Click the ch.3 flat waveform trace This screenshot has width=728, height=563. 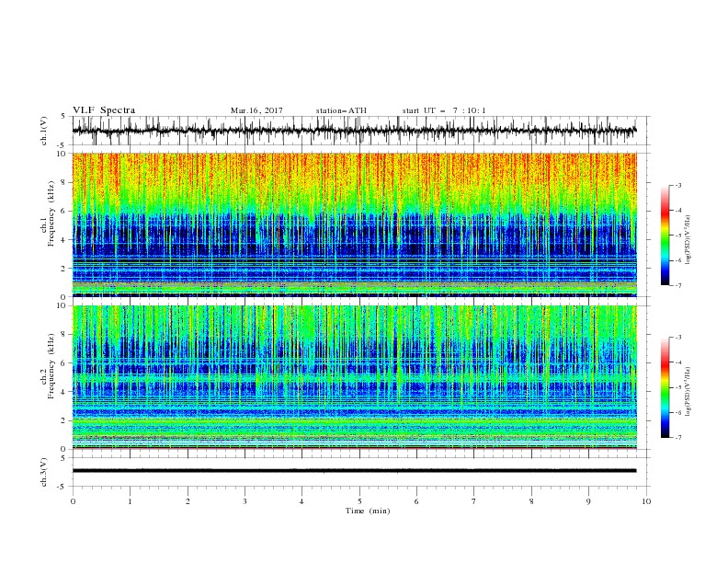[x=354, y=471]
